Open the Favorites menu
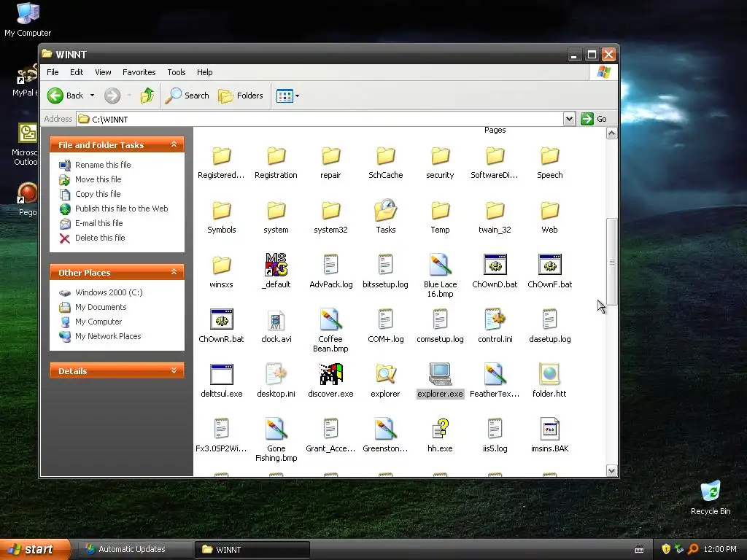Screen dimensions: 747x560 pyautogui.click(x=139, y=72)
